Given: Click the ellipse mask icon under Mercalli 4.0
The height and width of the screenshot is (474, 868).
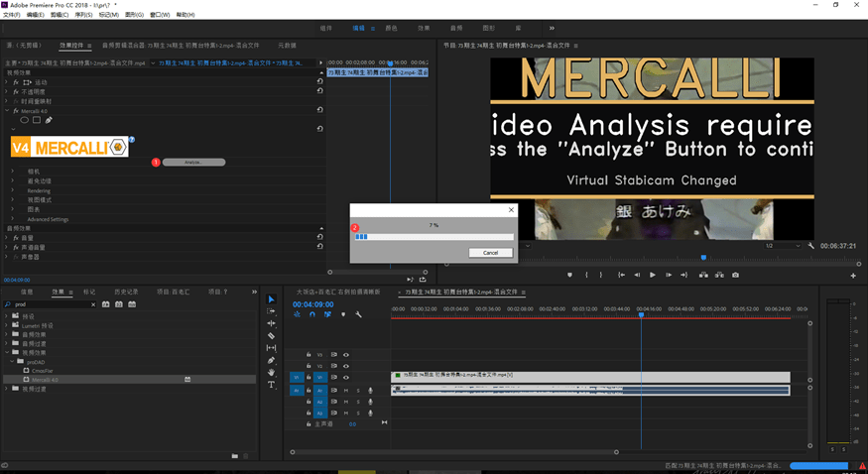Looking at the screenshot, I should 25,120.
